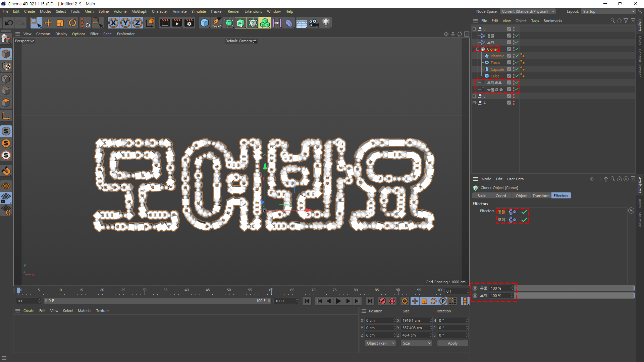Open the viewport Cameras menu
The height and width of the screenshot is (362, 644).
pos(43,34)
